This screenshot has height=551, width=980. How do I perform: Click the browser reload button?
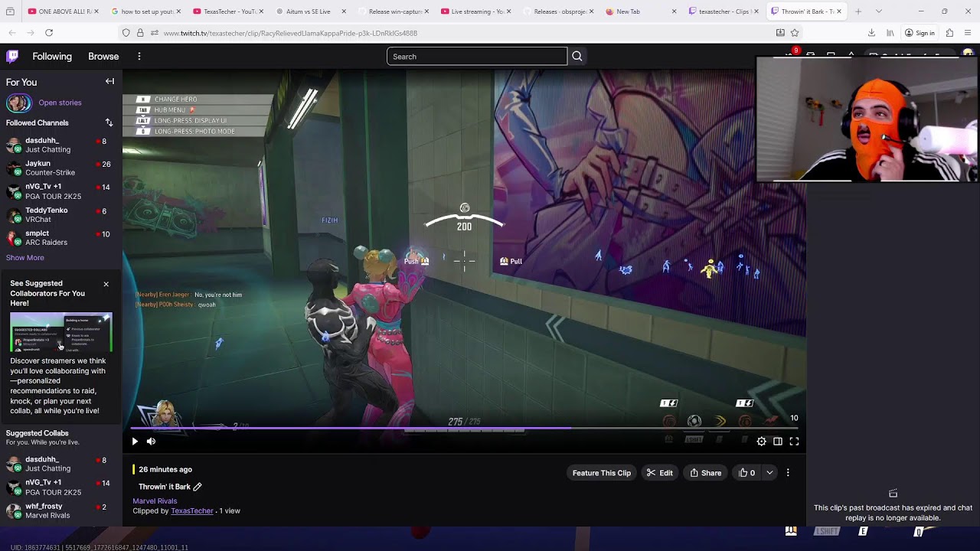pos(49,33)
